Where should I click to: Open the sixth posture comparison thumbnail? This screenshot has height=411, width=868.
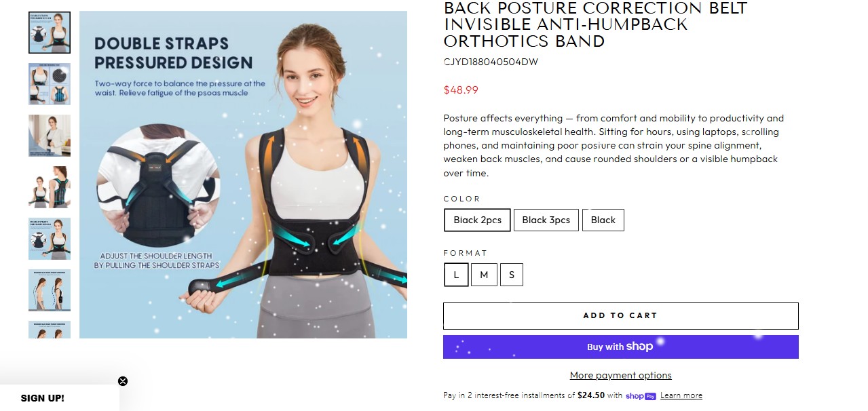50,290
